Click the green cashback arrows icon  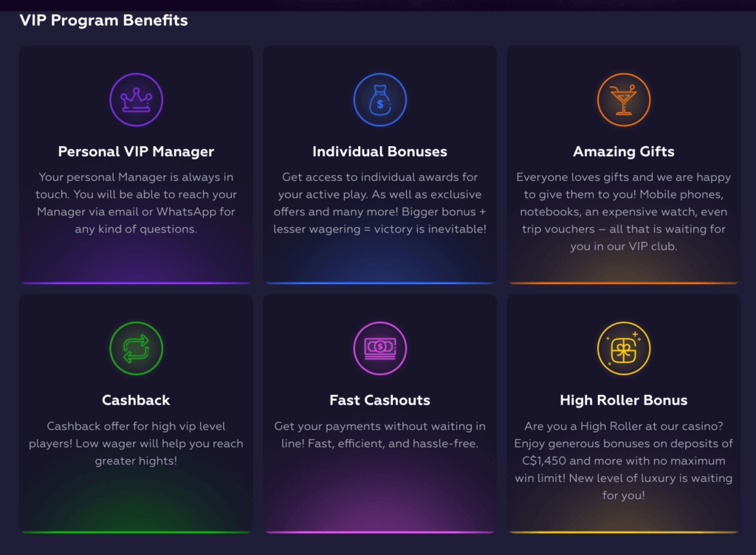click(x=136, y=348)
